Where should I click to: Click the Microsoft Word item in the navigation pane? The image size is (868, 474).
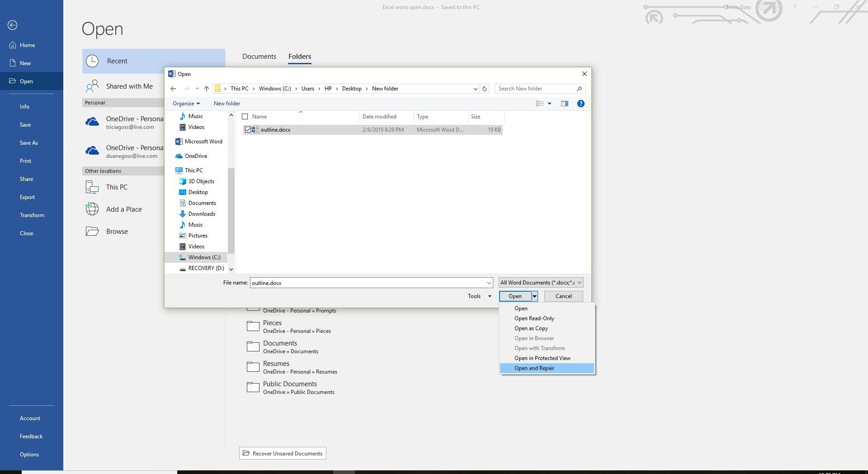pos(203,142)
